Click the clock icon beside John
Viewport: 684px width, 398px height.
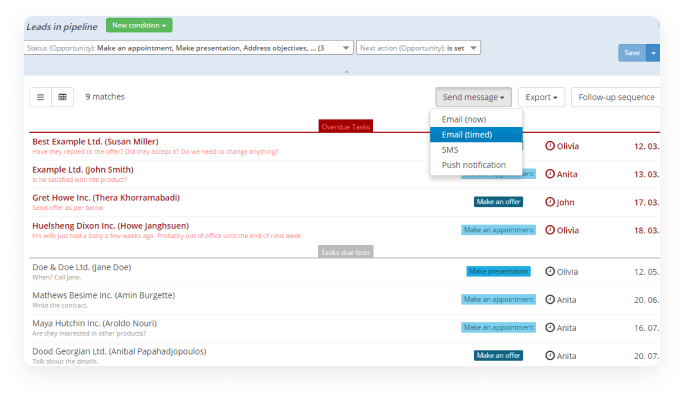click(x=550, y=202)
